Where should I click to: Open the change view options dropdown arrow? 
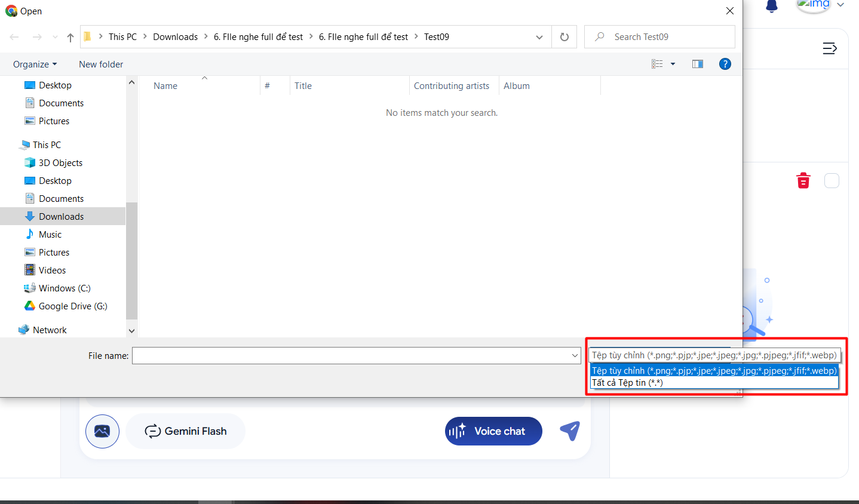[673, 64]
